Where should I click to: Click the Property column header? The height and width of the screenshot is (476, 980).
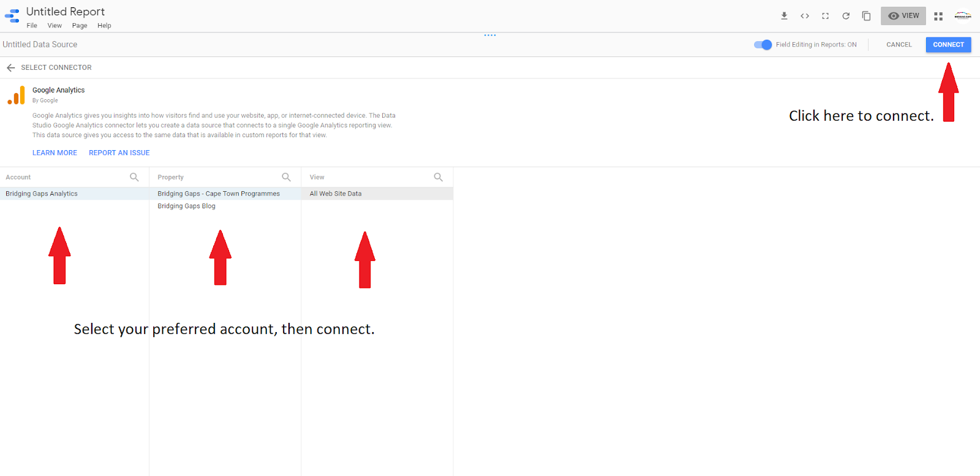(170, 177)
